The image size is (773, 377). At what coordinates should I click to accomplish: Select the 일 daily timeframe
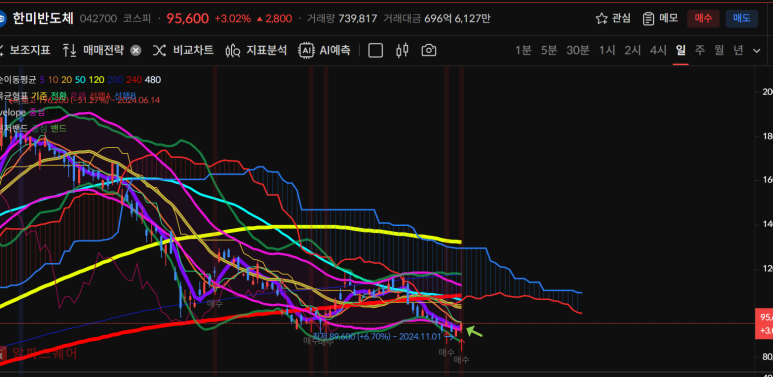680,50
